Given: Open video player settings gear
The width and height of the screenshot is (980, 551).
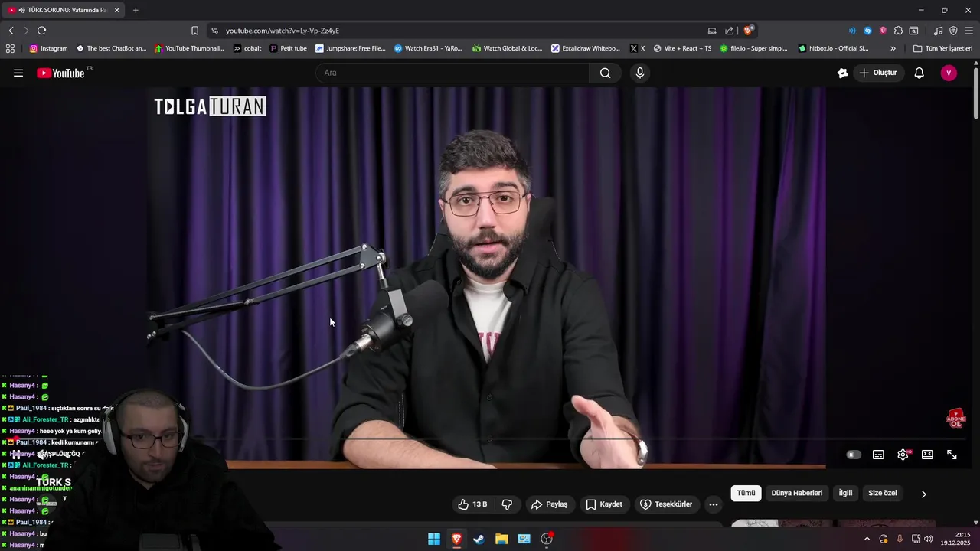Looking at the screenshot, I should (x=903, y=455).
